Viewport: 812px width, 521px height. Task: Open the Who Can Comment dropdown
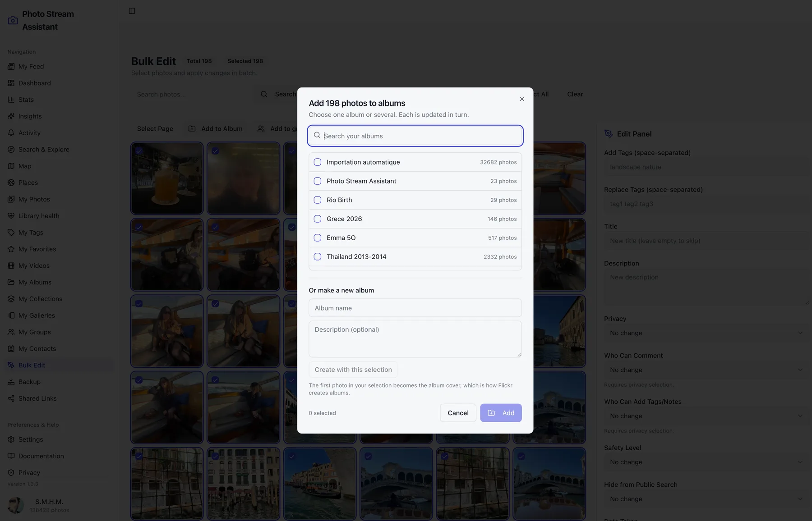tap(706, 370)
